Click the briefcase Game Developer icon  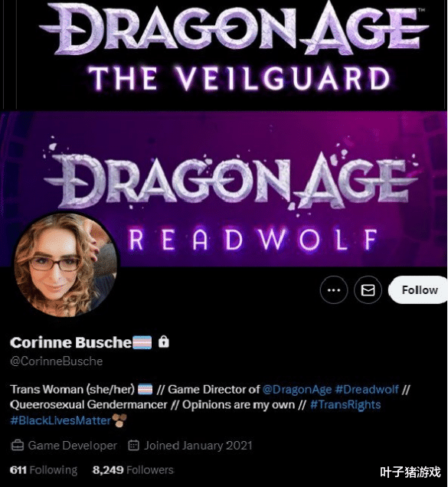coord(18,446)
